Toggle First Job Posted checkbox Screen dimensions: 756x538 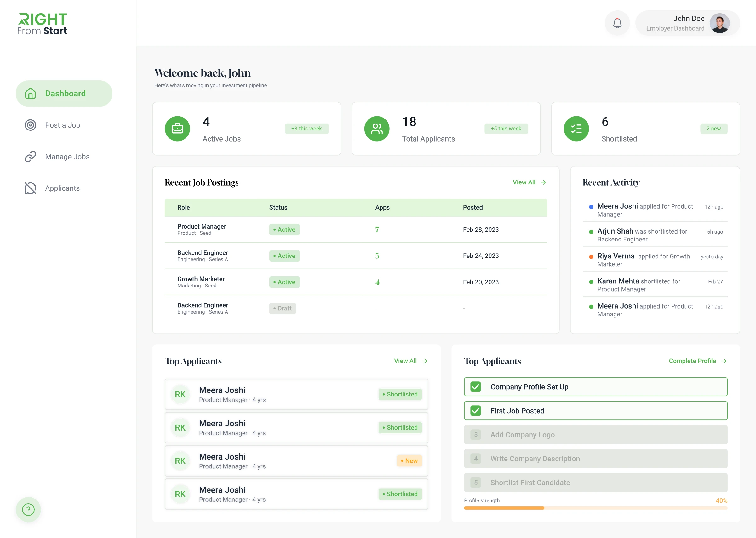pos(476,410)
